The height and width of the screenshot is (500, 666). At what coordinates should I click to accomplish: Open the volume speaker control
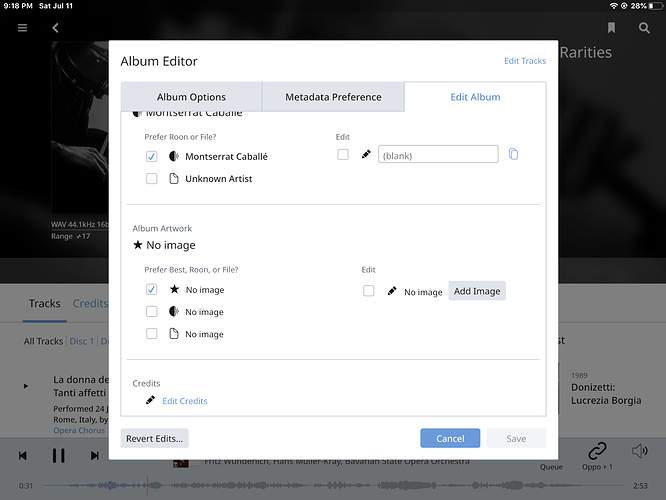pos(639,451)
